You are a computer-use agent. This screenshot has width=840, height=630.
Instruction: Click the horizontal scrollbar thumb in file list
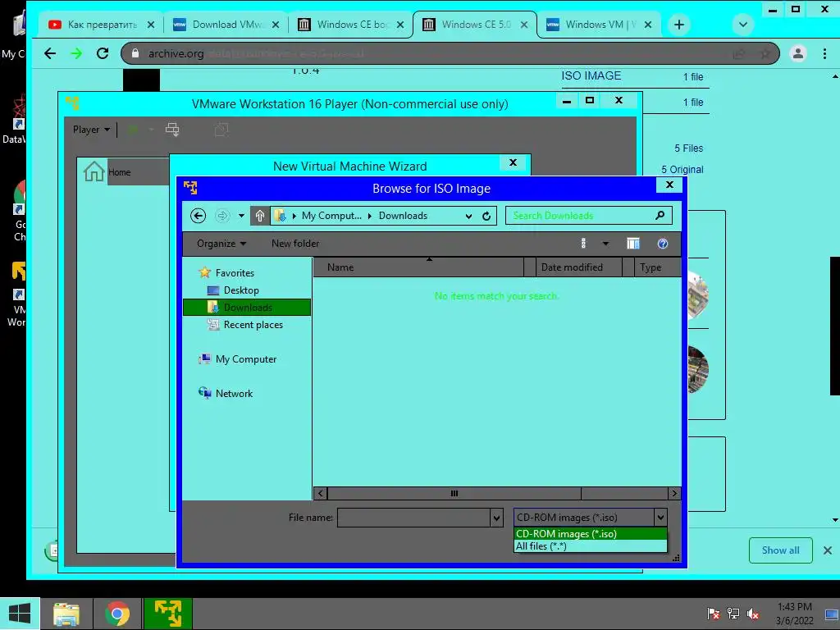pos(454,493)
